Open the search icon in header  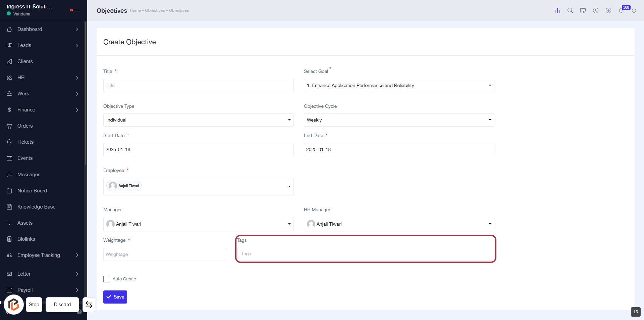click(570, 10)
